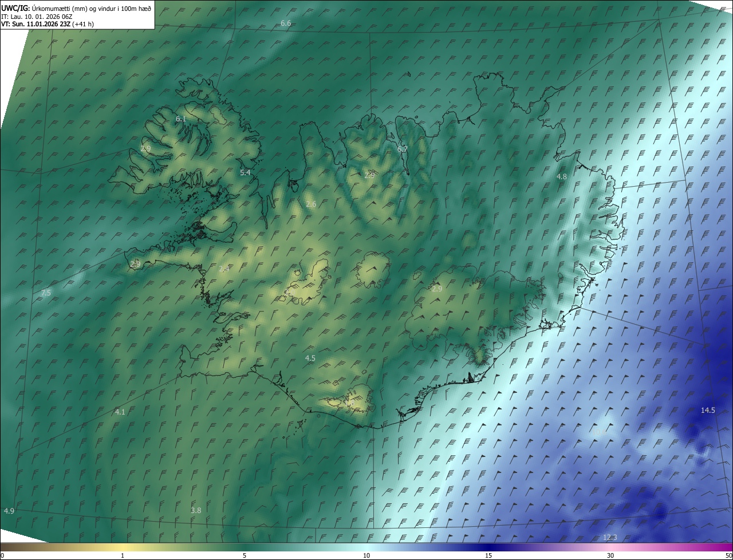
Task: Click the '1' tick on the color scale
Action: (123, 556)
